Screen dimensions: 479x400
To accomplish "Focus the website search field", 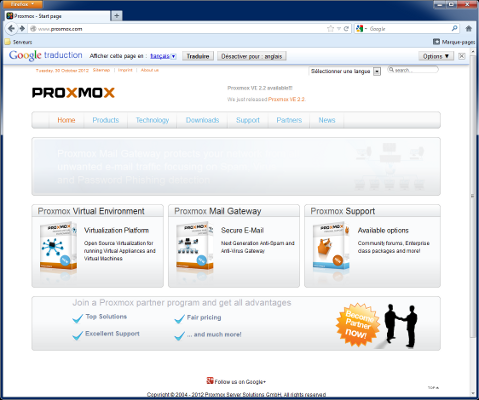I will [413, 70].
